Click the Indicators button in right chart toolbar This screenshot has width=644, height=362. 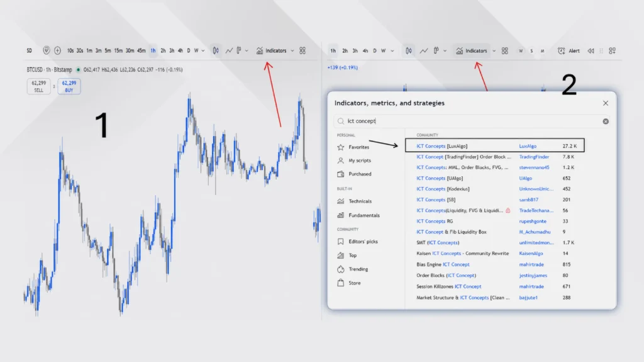click(x=472, y=50)
